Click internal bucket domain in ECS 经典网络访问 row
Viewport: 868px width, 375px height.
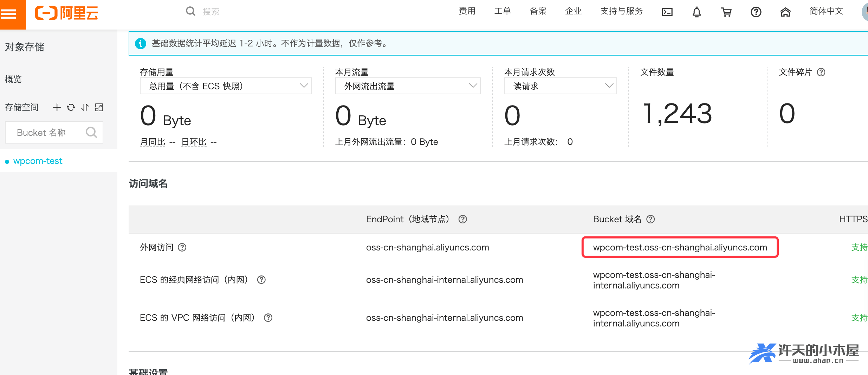pos(654,280)
